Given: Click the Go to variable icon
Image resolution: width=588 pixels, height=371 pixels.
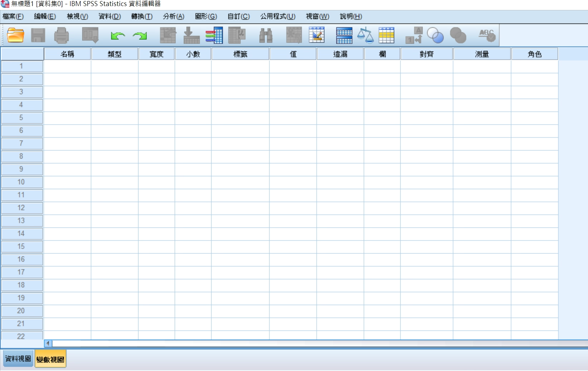Looking at the screenshot, I should click(x=191, y=36).
